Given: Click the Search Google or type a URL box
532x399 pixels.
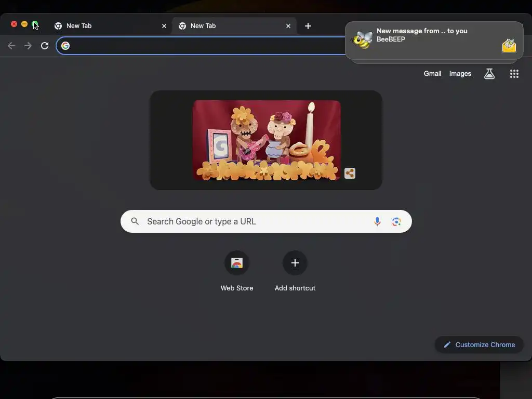Looking at the screenshot, I should point(266,221).
